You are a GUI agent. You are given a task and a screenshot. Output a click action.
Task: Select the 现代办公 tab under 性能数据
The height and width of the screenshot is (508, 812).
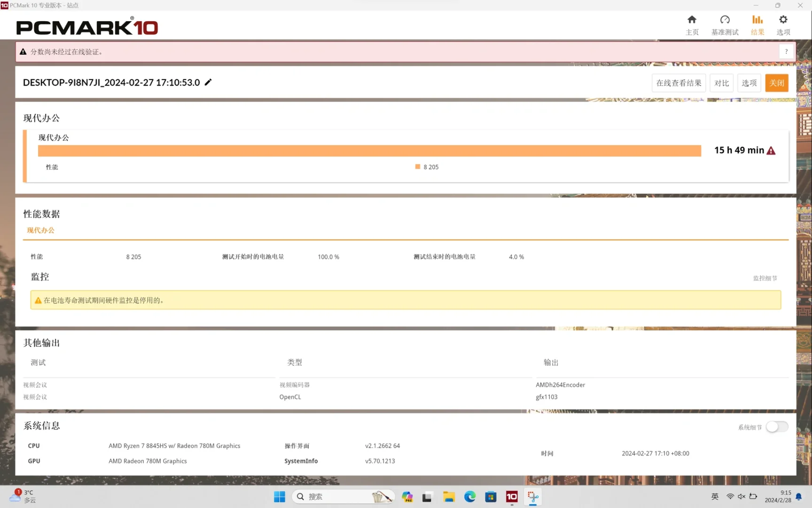tap(41, 230)
